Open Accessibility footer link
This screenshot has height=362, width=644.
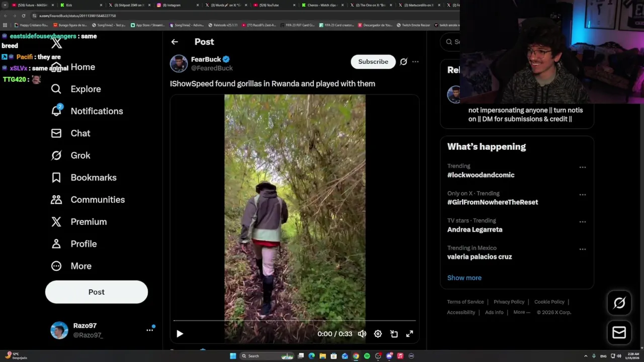pyautogui.click(x=461, y=312)
